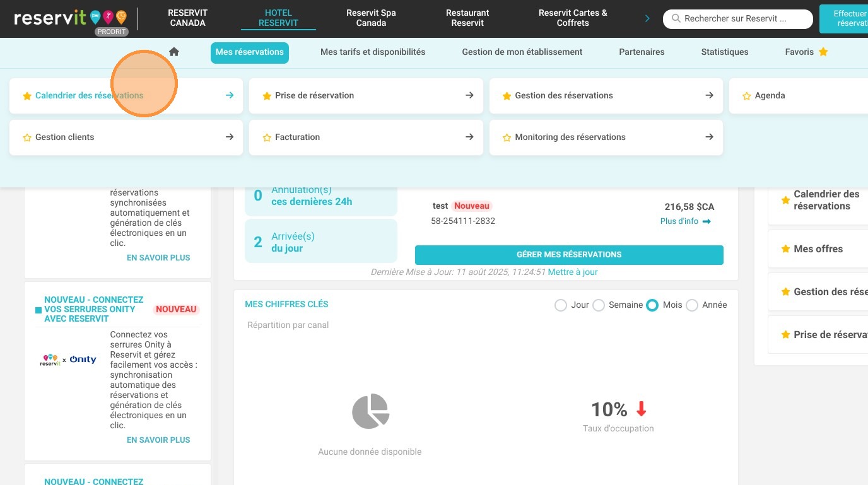Click the arrow on Monitoring des réservations card
The height and width of the screenshot is (485, 868).
click(710, 137)
